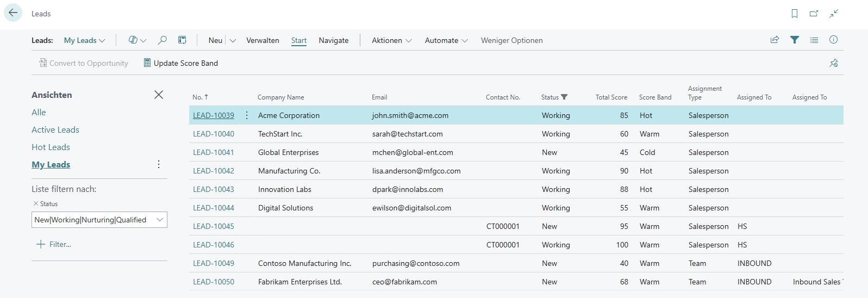Viewport: 868px width, 298px height.
Task: Click Convert to Opportunity
Action: (84, 63)
